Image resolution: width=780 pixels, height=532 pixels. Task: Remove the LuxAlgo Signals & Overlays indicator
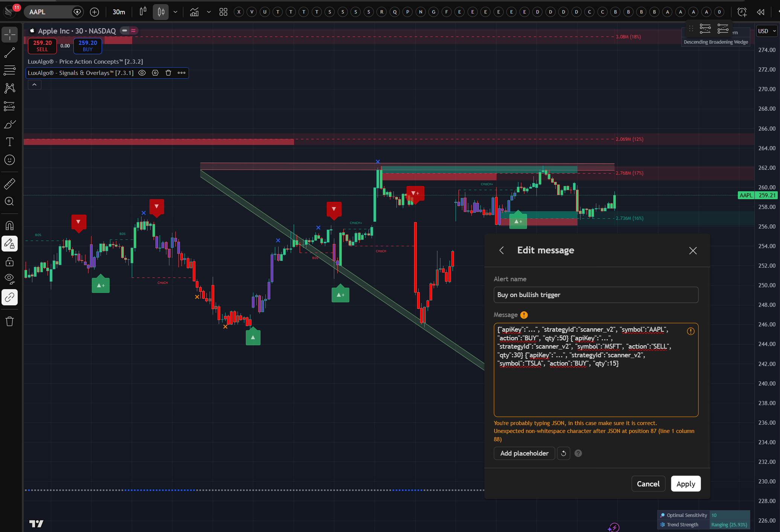[169, 73]
